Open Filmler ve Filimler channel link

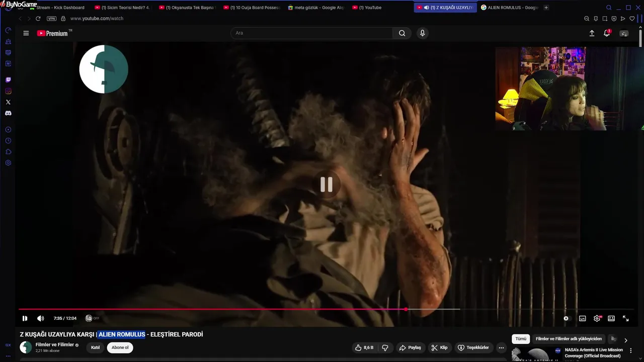pyautogui.click(x=55, y=345)
